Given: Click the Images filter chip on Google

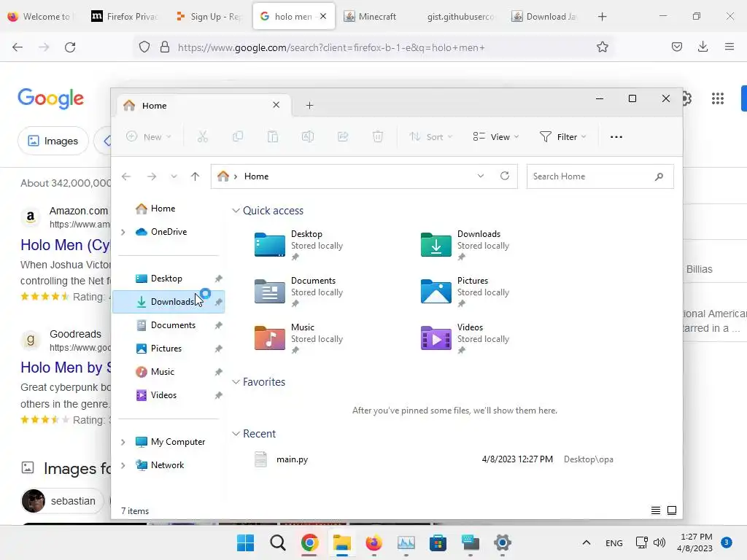Looking at the screenshot, I should (x=53, y=141).
